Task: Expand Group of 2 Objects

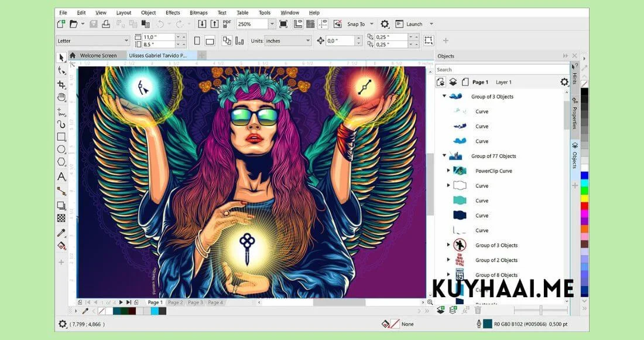Action: 448,260
